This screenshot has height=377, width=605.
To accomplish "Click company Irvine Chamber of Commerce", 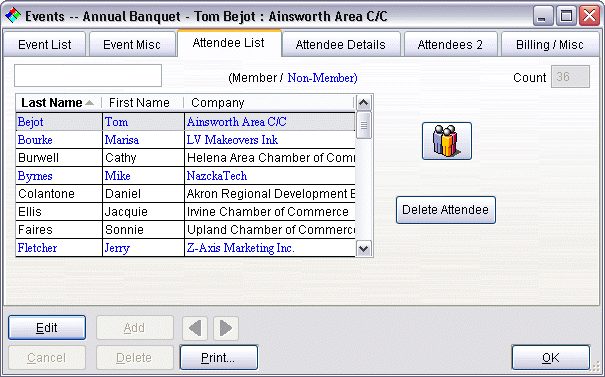I will (x=270, y=212).
